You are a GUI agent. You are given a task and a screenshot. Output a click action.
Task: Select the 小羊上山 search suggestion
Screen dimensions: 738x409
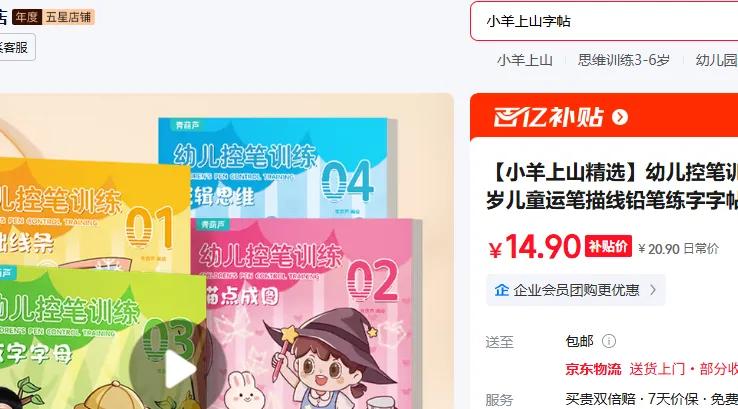click(525, 60)
